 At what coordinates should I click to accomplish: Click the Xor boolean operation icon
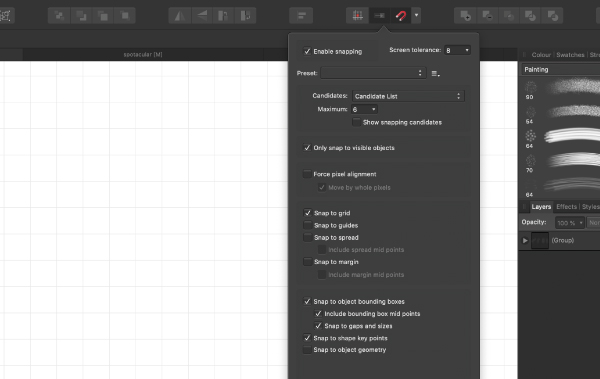click(531, 16)
